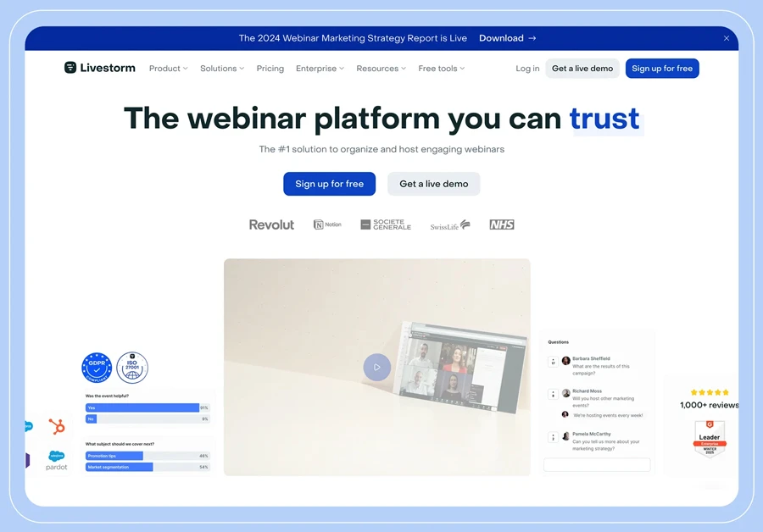
Task: Click the Notion customer logo
Action: pos(327,224)
